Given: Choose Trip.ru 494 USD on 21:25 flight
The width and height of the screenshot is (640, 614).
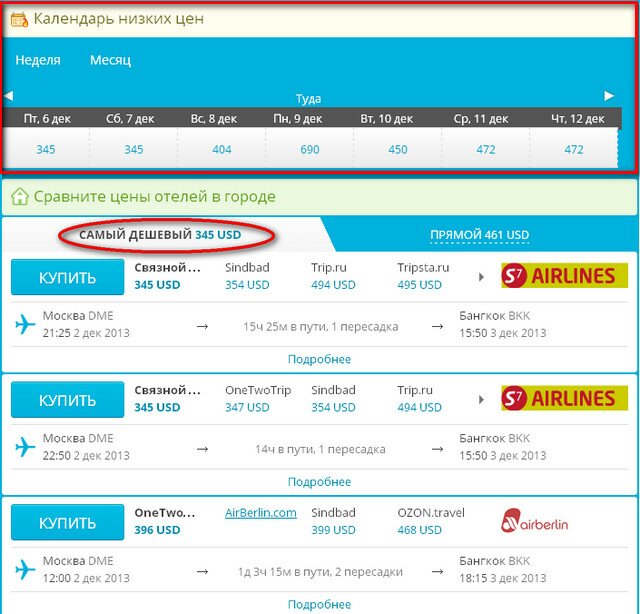Looking at the screenshot, I should click(x=333, y=276).
